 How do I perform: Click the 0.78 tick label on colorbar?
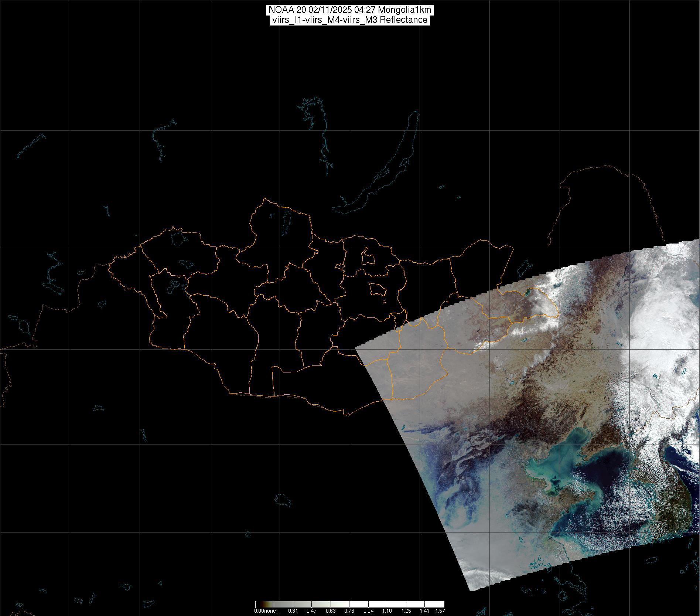click(349, 611)
